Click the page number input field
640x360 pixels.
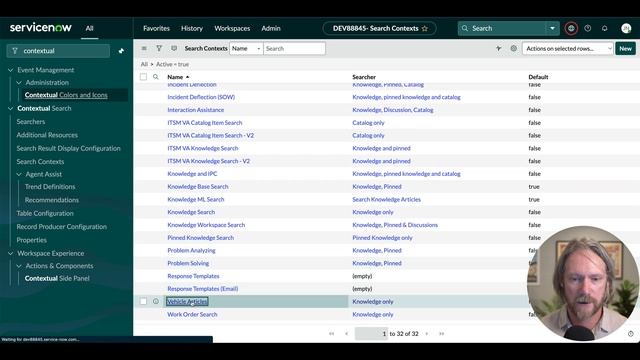click(x=371, y=334)
